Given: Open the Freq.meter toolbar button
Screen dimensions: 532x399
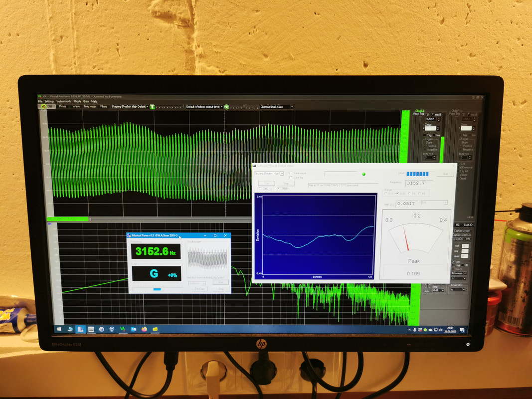Looking at the screenshot, I should [x=90, y=107].
